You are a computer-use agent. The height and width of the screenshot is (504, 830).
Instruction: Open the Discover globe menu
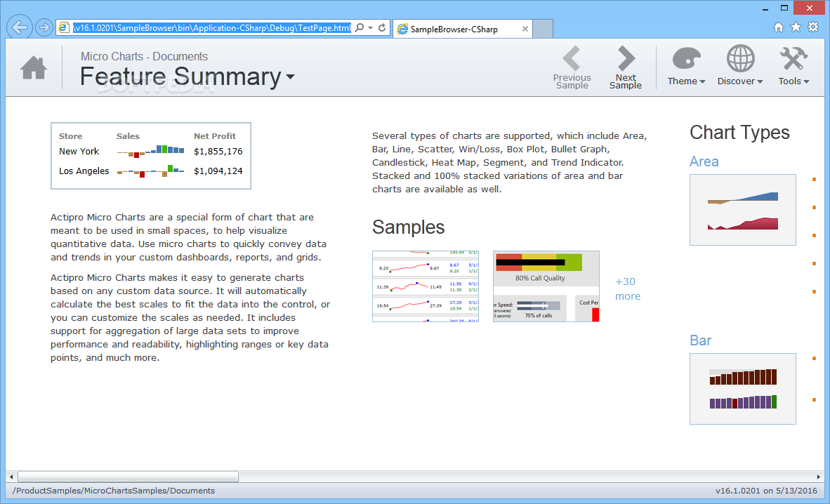(x=740, y=66)
